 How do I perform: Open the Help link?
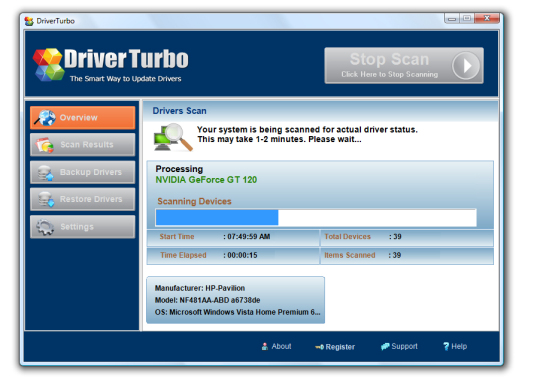455,346
